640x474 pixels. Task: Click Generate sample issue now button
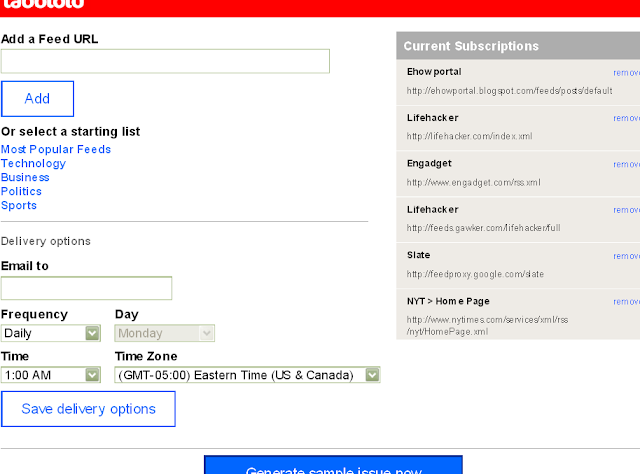click(x=333, y=465)
